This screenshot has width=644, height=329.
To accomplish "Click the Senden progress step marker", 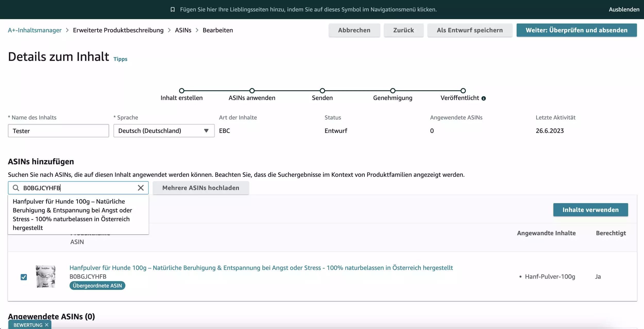I will (322, 91).
